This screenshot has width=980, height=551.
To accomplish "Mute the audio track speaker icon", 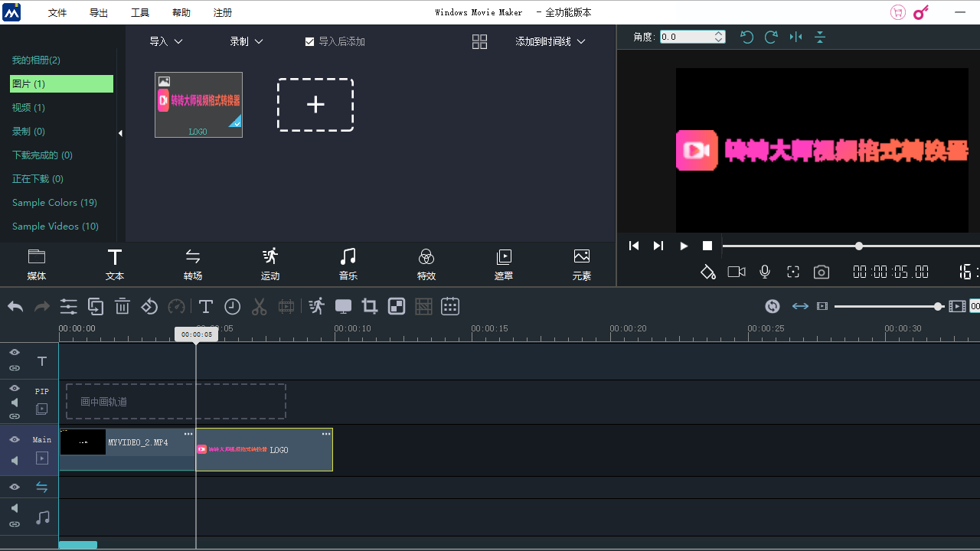I will [14, 507].
